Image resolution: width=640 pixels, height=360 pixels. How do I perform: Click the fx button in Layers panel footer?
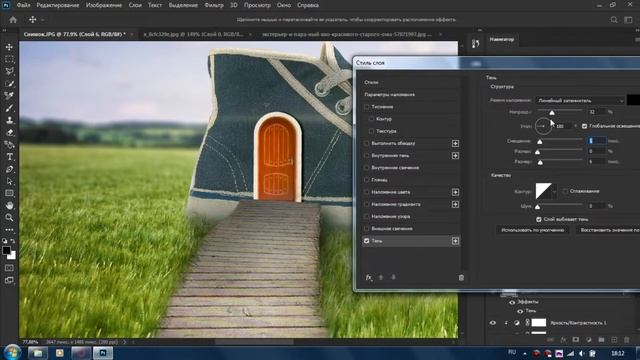(563, 340)
